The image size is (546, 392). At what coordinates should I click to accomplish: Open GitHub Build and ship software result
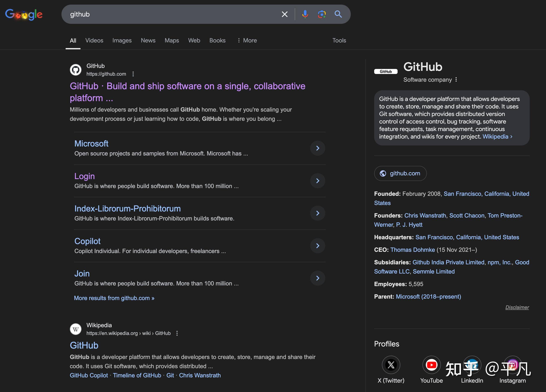(x=187, y=92)
